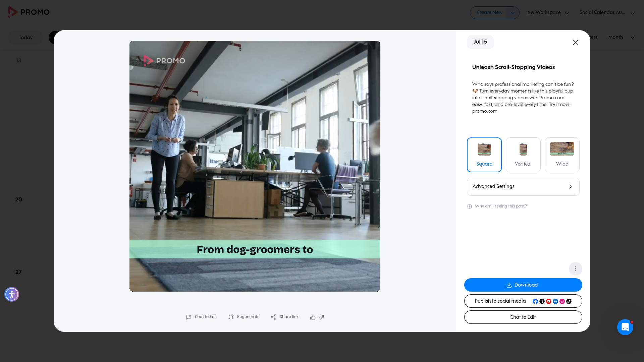
Task: Click the Jul 15 date chip
Action: coord(480,42)
